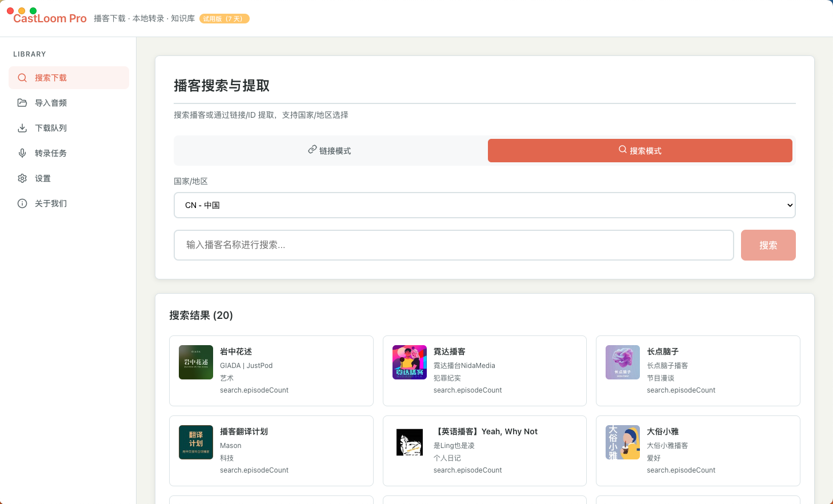Select the Yeah, Why Not podcast cover thumbnail
The width and height of the screenshot is (833, 504).
click(x=410, y=442)
